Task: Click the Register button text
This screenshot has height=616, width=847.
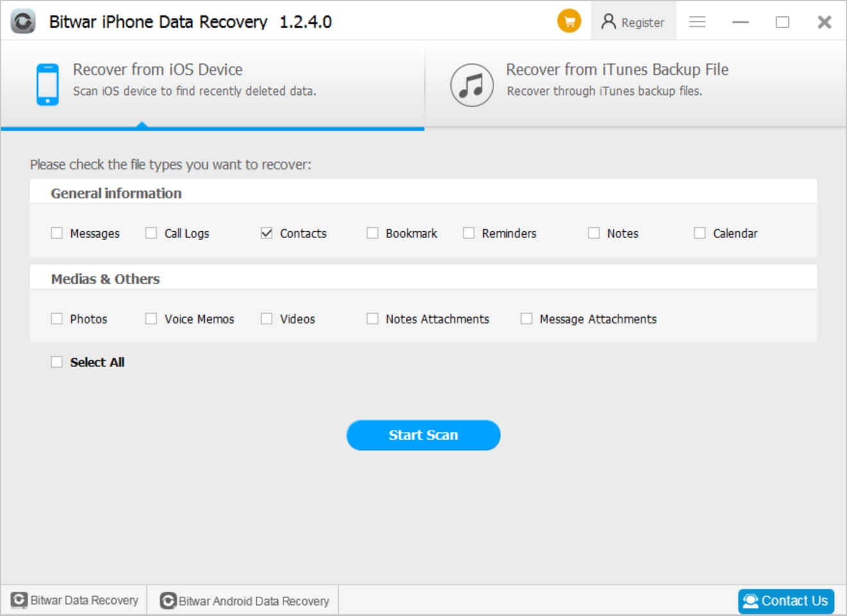Action: (642, 22)
